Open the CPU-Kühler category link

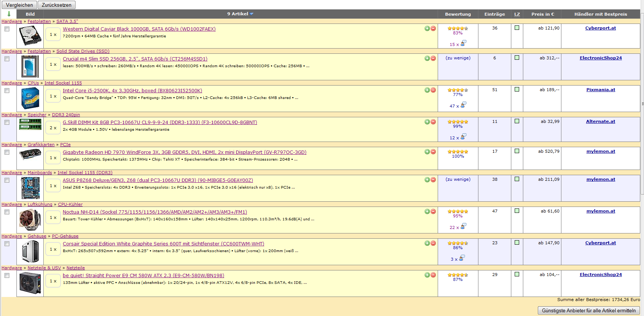[70, 204]
